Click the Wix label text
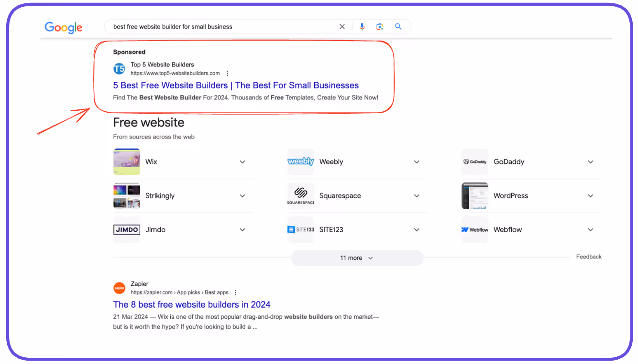 tap(151, 162)
